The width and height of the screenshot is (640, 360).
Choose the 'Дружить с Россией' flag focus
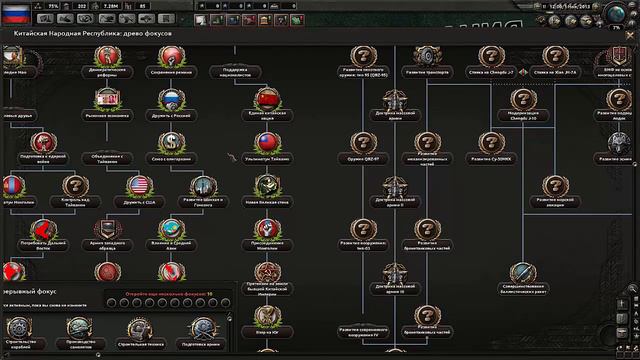(171, 100)
